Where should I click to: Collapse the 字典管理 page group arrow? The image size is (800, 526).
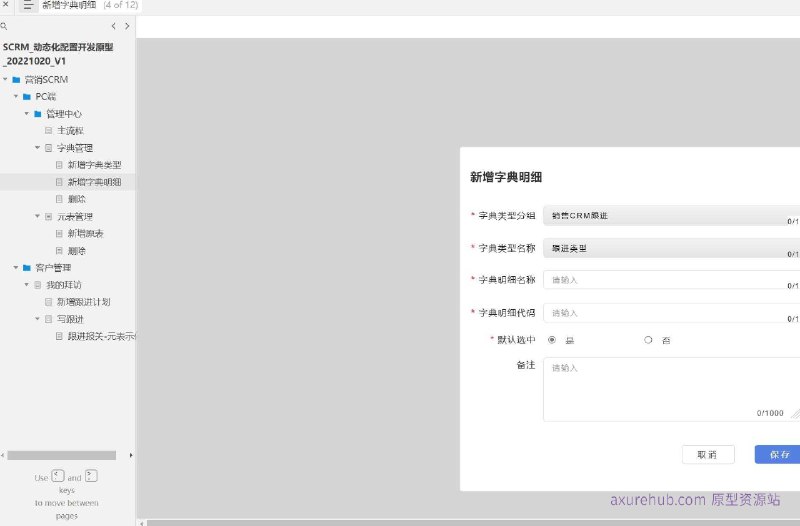[37, 147]
